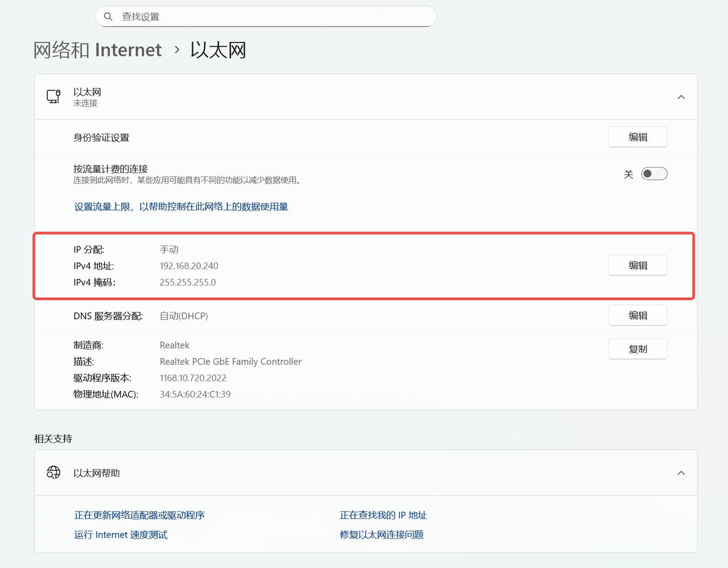Click the 自动(DHCP) DNS value
This screenshot has height=568, width=728.
coord(184,316)
